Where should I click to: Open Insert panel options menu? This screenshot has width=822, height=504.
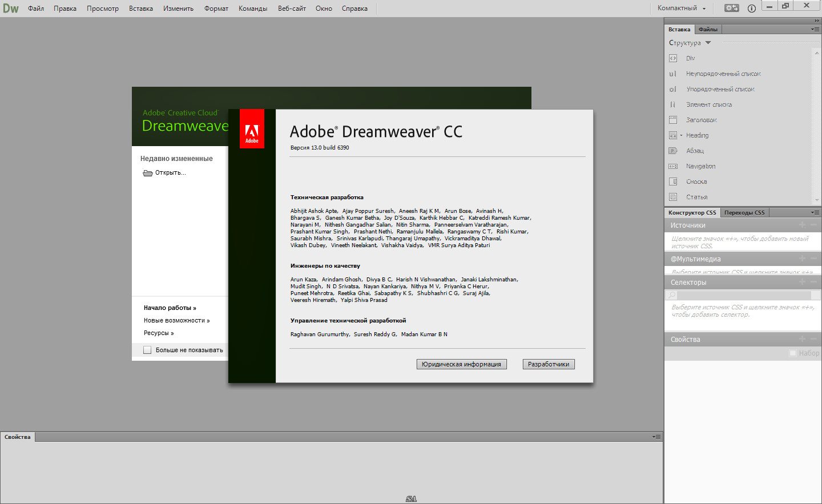click(815, 29)
